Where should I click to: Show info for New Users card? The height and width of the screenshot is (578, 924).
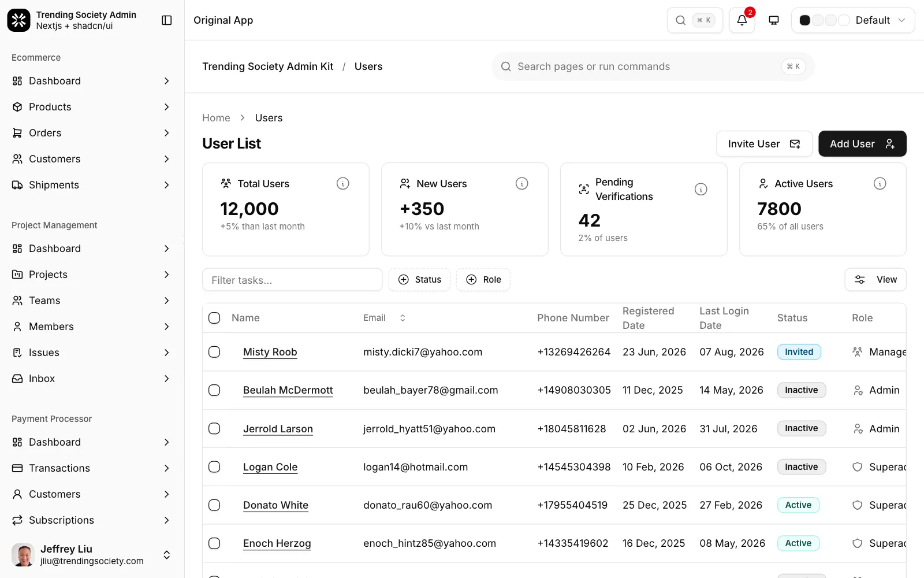pos(522,184)
